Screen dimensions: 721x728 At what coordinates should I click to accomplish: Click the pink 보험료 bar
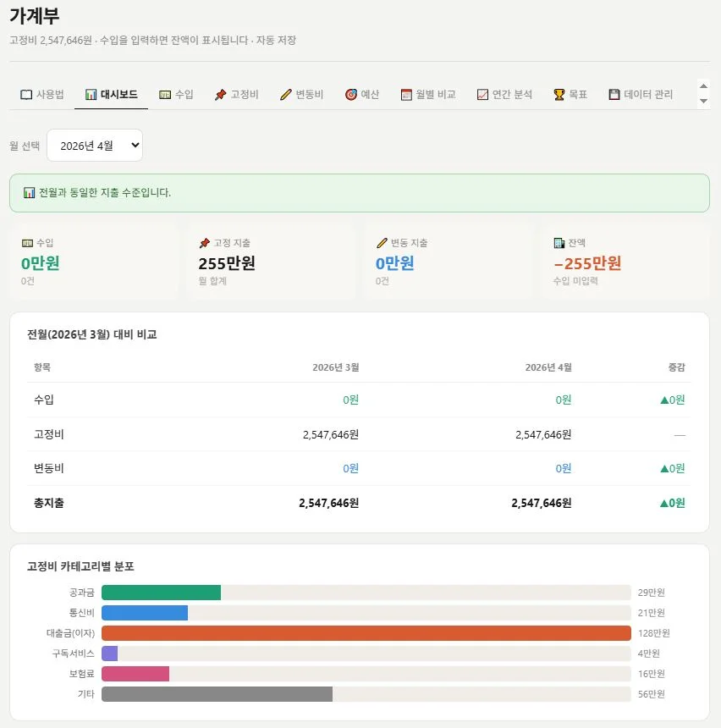click(135, 674)
